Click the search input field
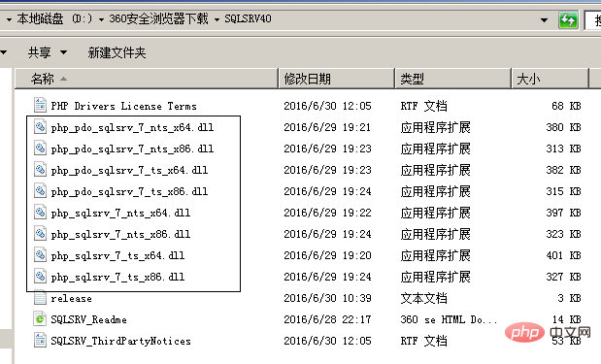 point(592,20)
